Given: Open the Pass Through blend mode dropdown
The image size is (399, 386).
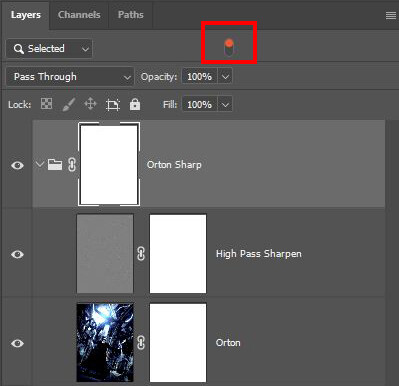Looking at the screenshot, I should [x=70, y=77].
